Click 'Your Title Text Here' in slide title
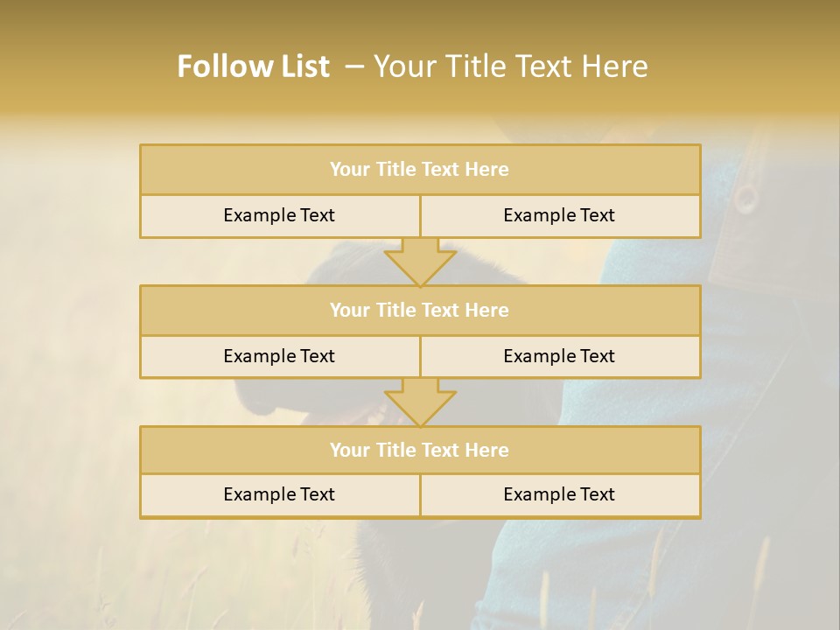 (510, 66)
